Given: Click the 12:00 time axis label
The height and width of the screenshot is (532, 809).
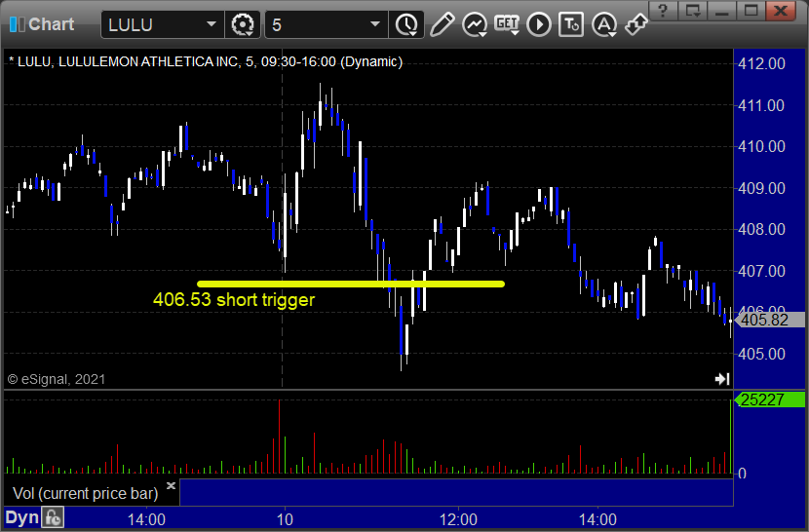Looking at the screenshot, I should 458,519.
